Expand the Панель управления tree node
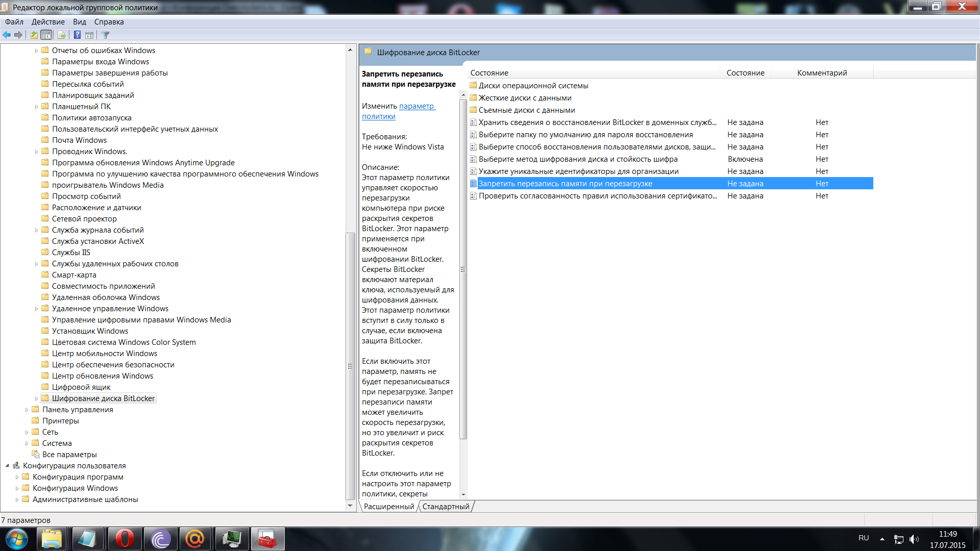This screenshot has width=980, height=551. 27,410
